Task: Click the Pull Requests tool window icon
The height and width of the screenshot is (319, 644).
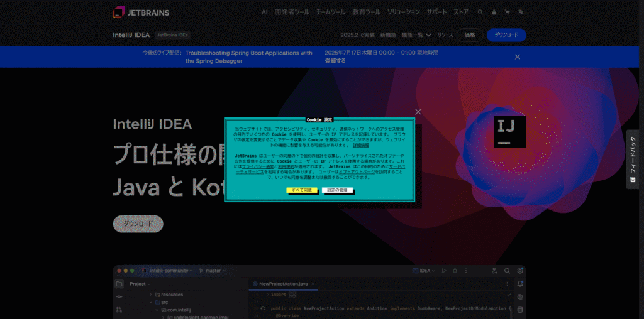Action: click(x=119, y=310)
